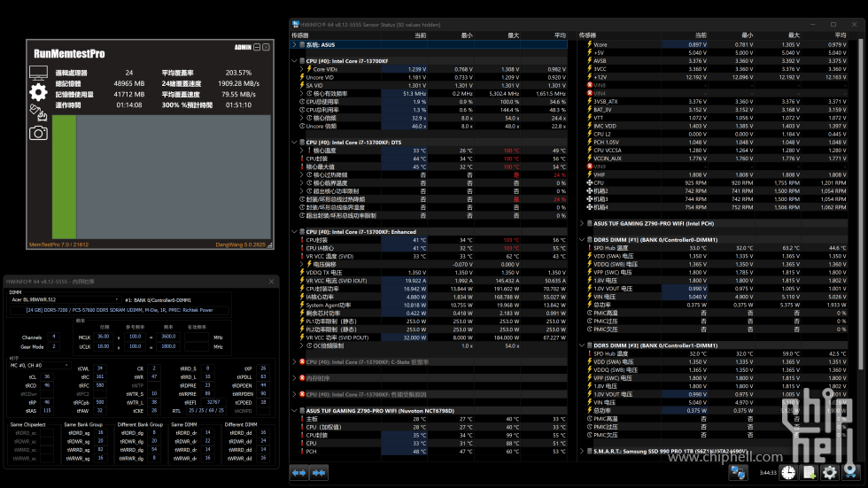868x488 pixels.
Task: Select System Agent功率 sensor row
Action: [x=433, y=305]
